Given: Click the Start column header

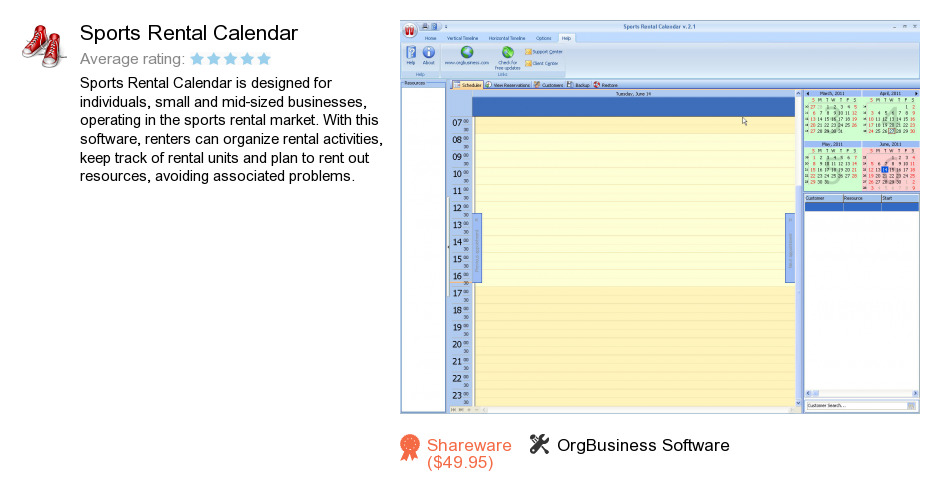Looking at the screenshot, I should coord(899,198).
